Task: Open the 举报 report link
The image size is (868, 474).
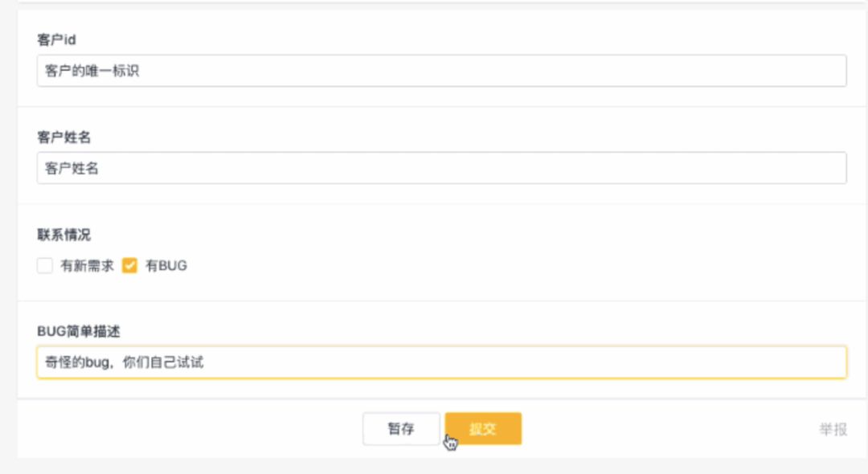Action: click(833, 429)
